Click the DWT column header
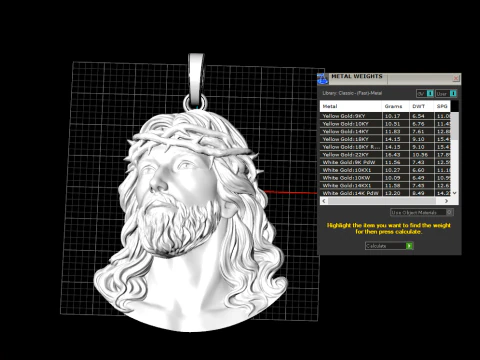This screenshot has height=360, width=480. pyautogui.click(x=422, y=106)
